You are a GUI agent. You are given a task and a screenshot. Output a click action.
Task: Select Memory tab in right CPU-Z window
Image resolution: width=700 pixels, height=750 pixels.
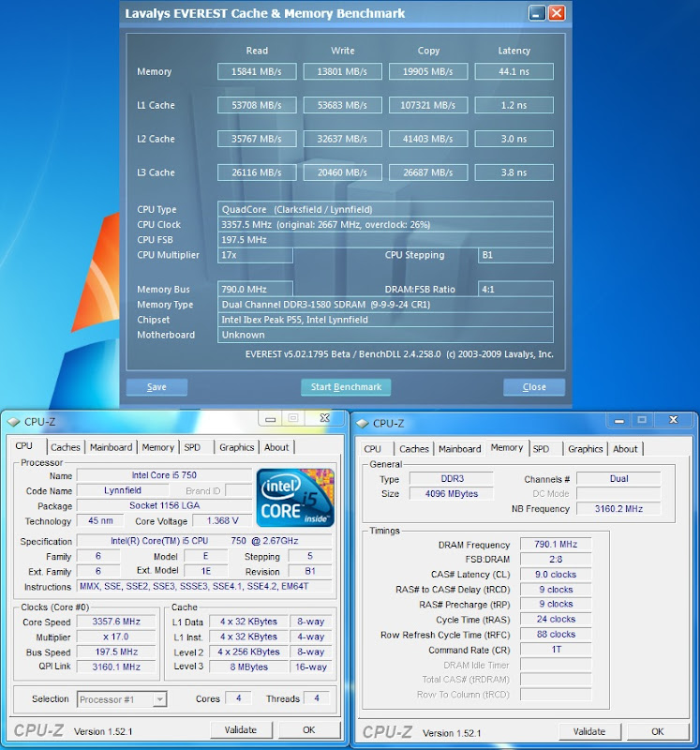507,447
